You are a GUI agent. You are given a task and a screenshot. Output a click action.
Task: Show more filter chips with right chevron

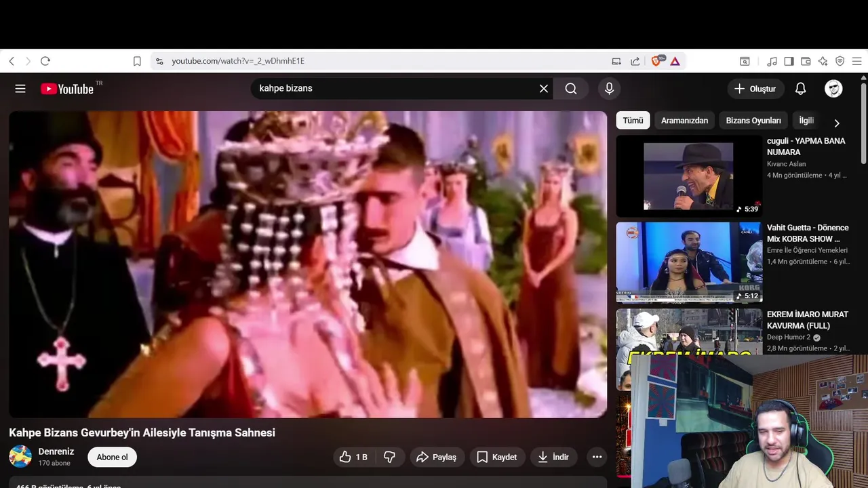(836, 123)
